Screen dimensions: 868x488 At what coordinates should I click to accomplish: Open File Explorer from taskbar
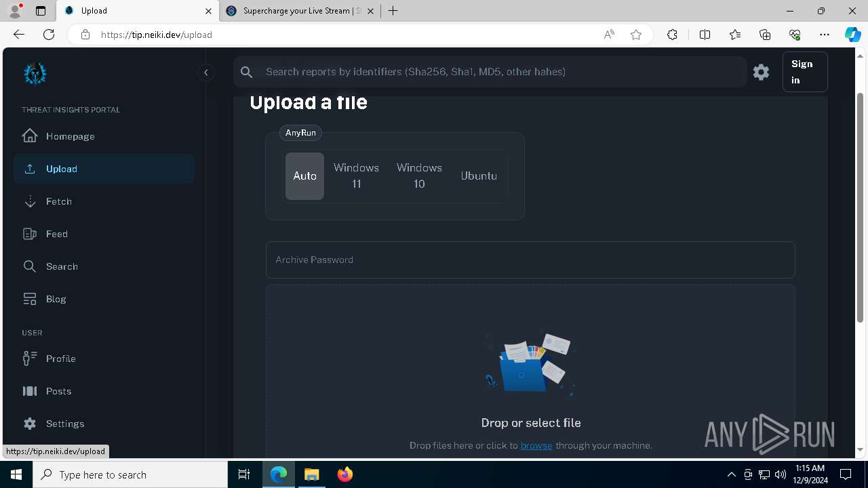coord(312,474)
